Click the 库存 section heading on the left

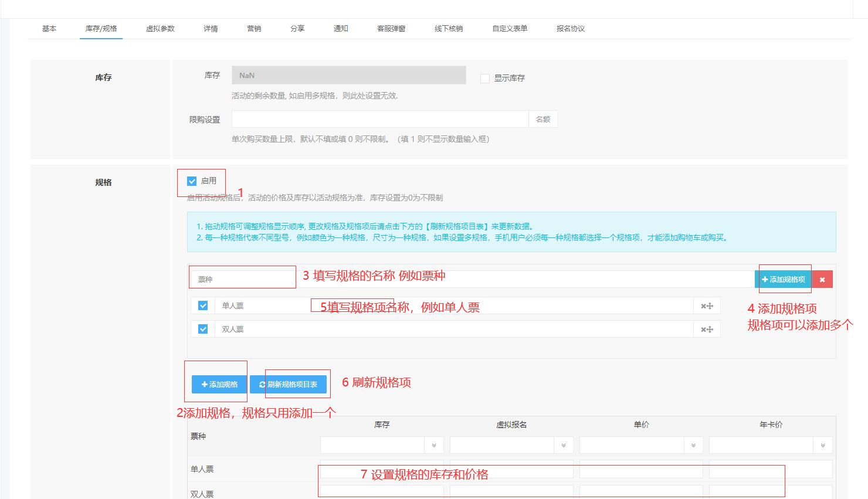(x=103, y=77)
